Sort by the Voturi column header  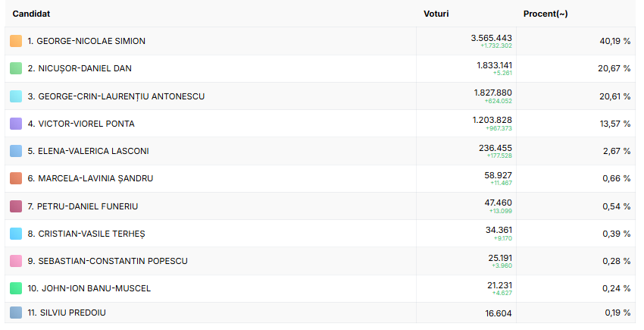pos(436,14)
